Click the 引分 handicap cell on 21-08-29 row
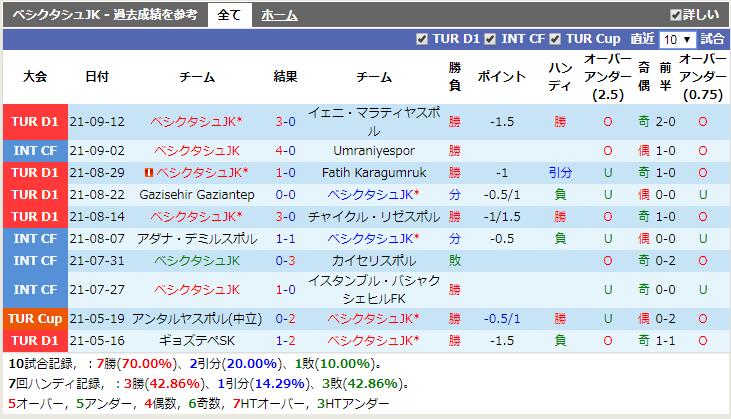Image resolution: width=731 pixels, height=419 pixels. (x=560, y=173)
